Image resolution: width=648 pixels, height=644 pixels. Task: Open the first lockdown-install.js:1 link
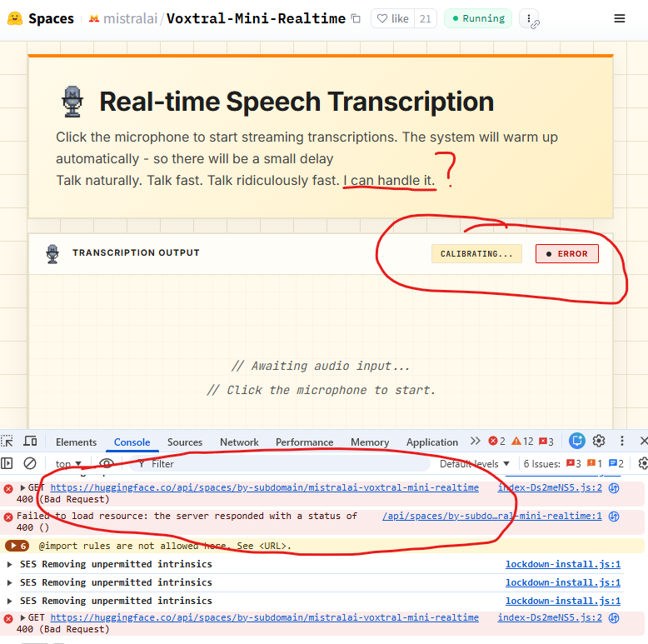click(563, 564)
